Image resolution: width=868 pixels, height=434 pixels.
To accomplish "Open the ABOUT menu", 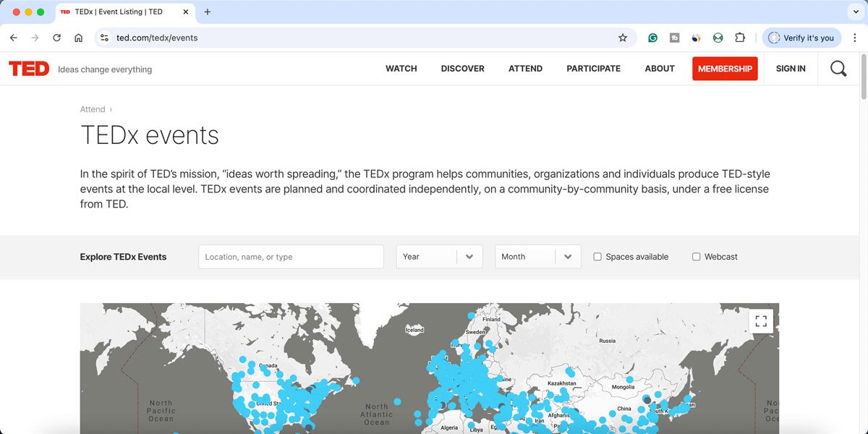I will point(660,69).
